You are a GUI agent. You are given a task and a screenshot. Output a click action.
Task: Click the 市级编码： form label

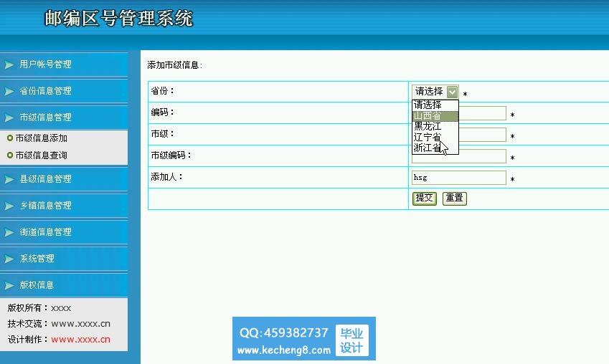[171, 155]
